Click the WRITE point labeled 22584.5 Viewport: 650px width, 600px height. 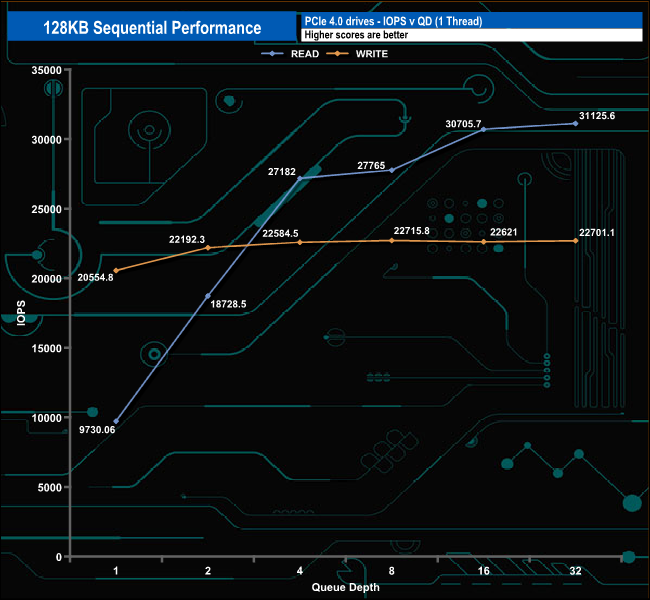[x=300, y=242]
